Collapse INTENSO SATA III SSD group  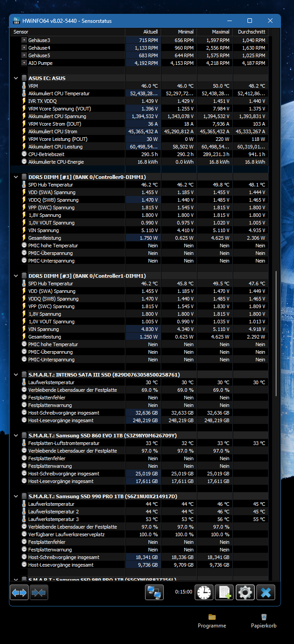pos(16,375)
